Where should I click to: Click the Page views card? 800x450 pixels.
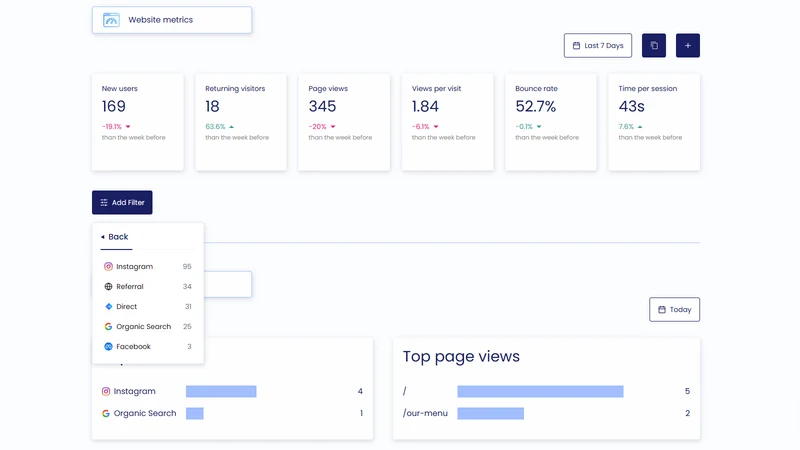pos(344,122)
